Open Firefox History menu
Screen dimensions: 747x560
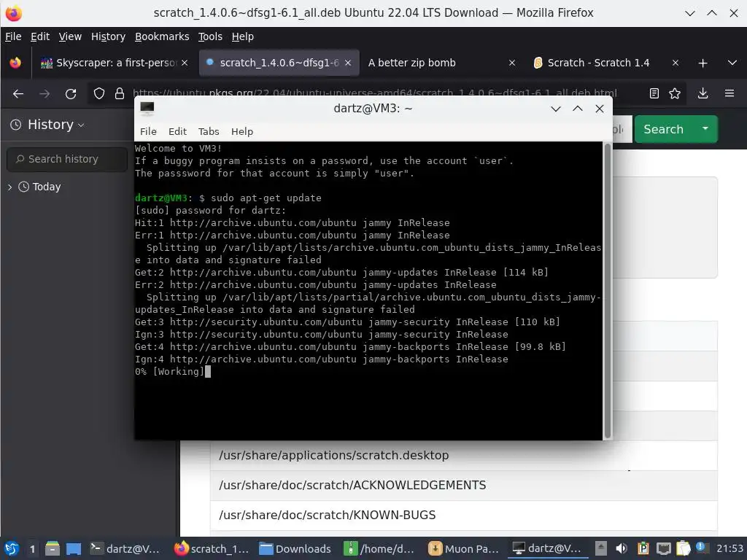pyautogui.click(x=108, y=36)
